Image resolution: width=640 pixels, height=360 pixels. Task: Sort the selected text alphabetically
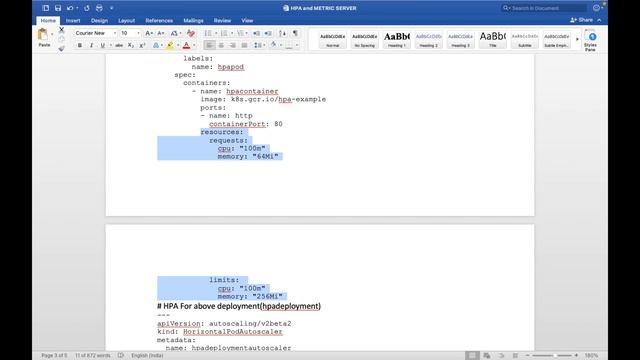click(282, 33)
